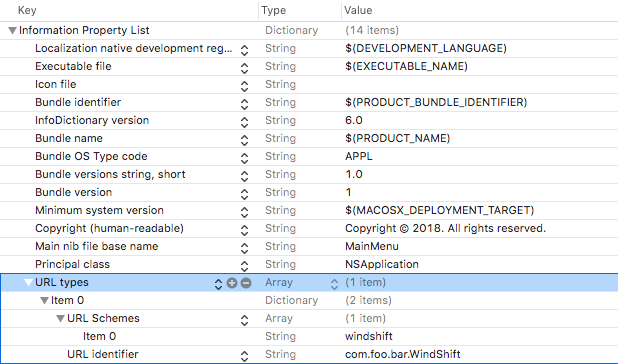Open the Array type dropdown for URL types
Viewport: 618px width, 364px height.
point(334,284)
